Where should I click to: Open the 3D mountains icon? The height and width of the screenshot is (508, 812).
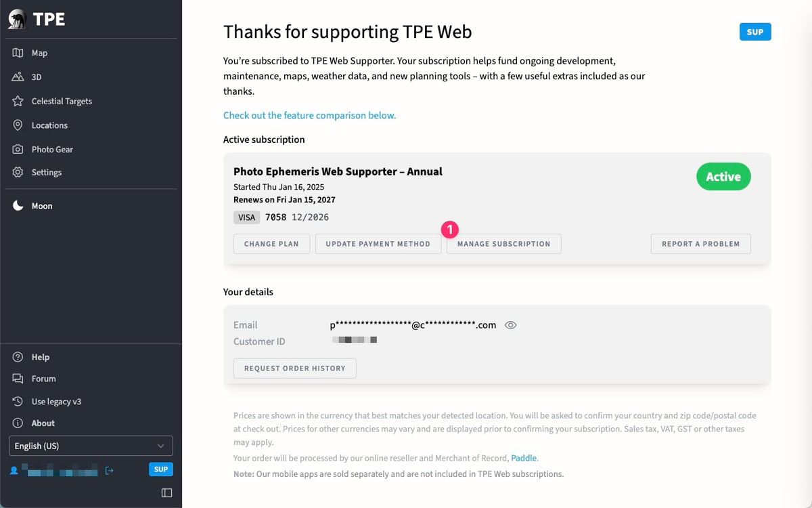(18, 77)
